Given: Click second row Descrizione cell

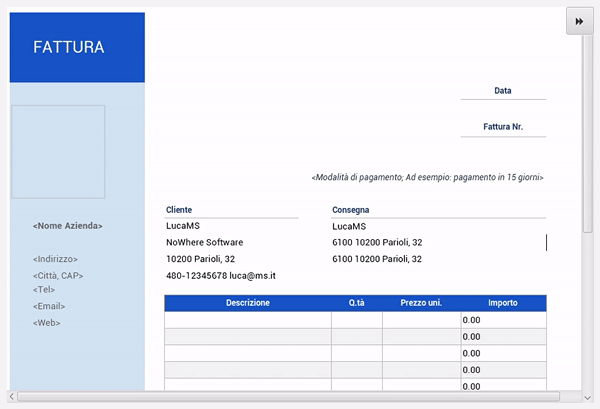Looking at the screenshot, I should point(248,337).
